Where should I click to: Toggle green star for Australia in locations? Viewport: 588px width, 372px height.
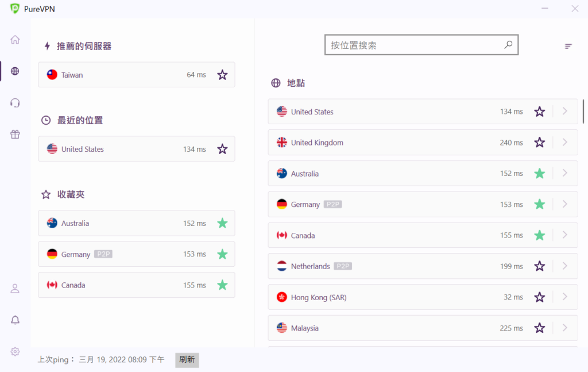click(x=539, y=174)
